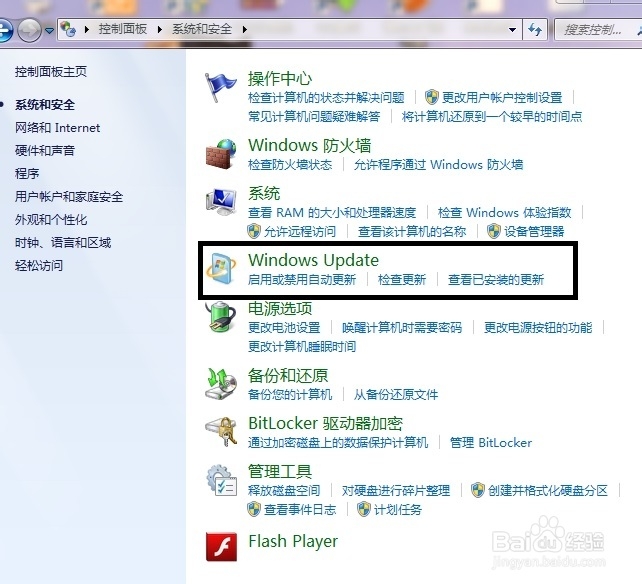Open 轻松访问 category
The image size is (642, 584).
tap(39, 265)
